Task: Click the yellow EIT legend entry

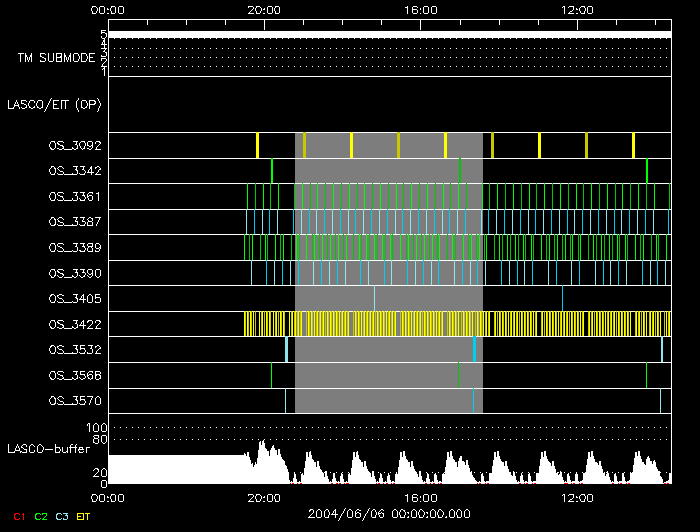Action: pyautogui.click(x=84, y=516)
